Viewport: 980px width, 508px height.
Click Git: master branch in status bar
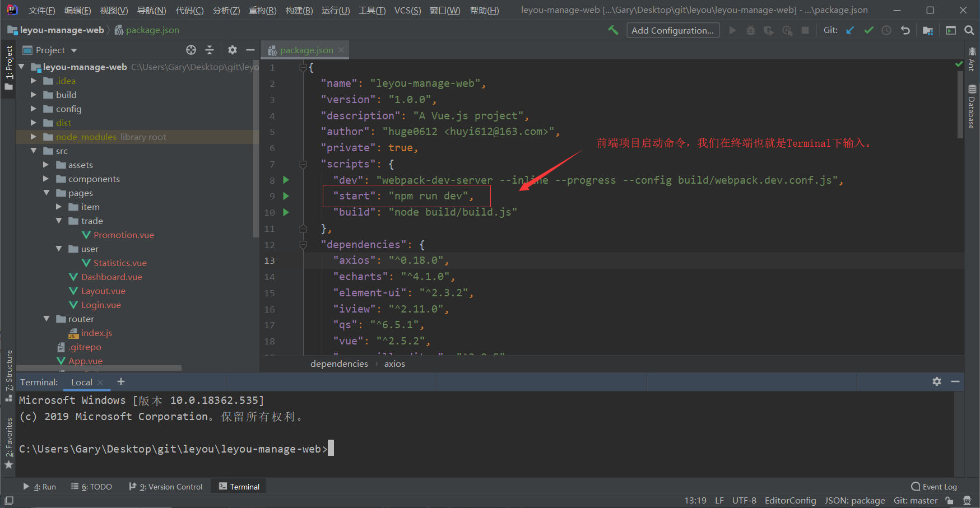tap(916, 500)
